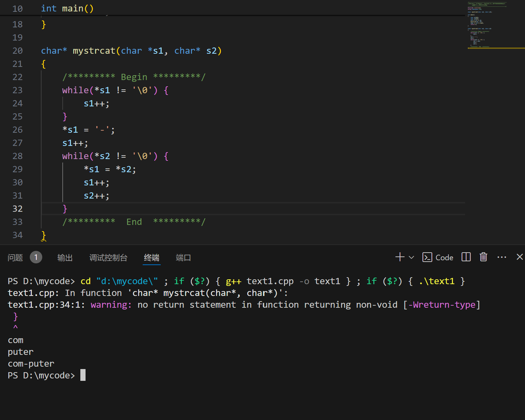
Task: Click the End comment line
Action: tap(134, 222)
